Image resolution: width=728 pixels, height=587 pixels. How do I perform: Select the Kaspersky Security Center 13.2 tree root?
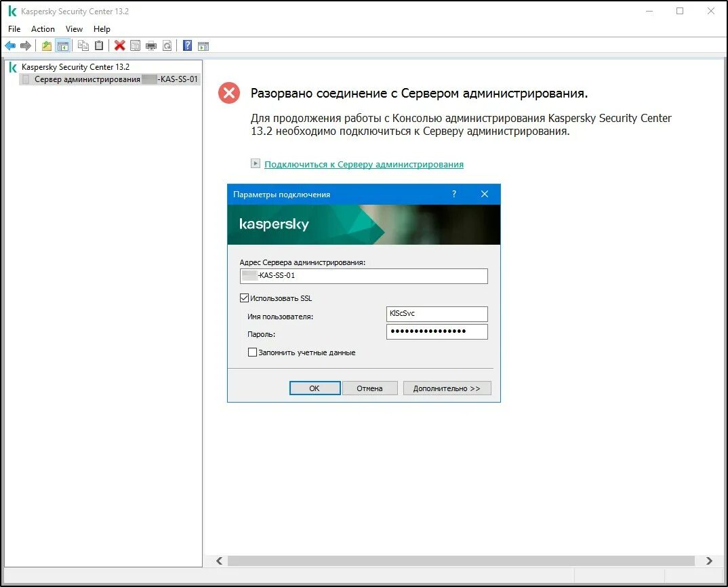tap(75, 67)
